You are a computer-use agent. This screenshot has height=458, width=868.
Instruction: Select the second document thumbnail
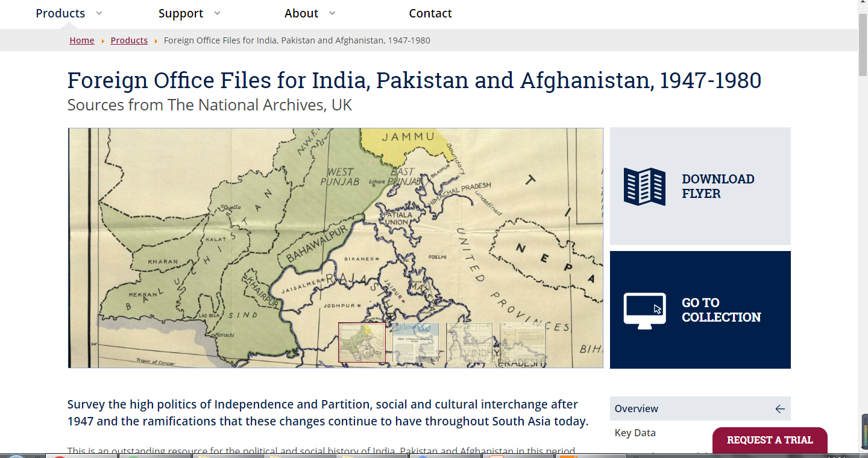pyautogui.click(x=416, y=342)
